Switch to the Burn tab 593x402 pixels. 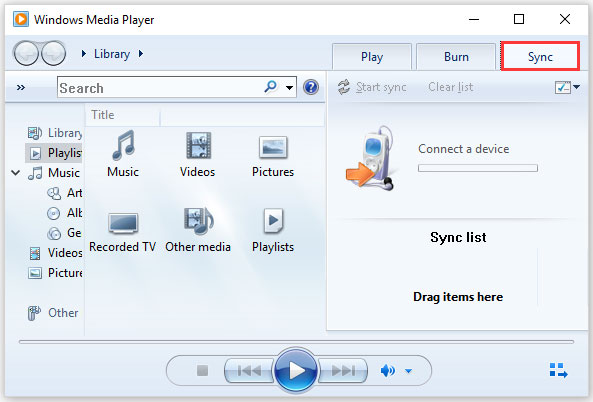tap(456, 57)
